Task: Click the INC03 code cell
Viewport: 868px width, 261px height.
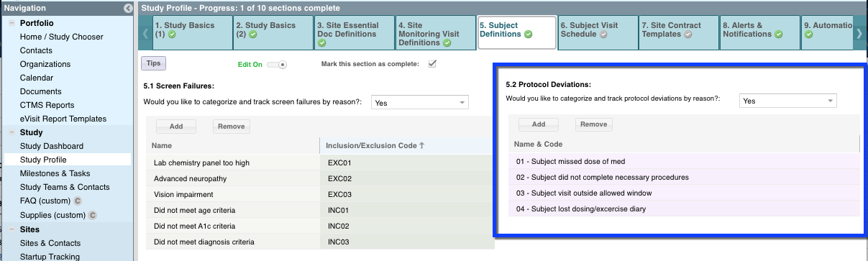Action: pos(407,242)
